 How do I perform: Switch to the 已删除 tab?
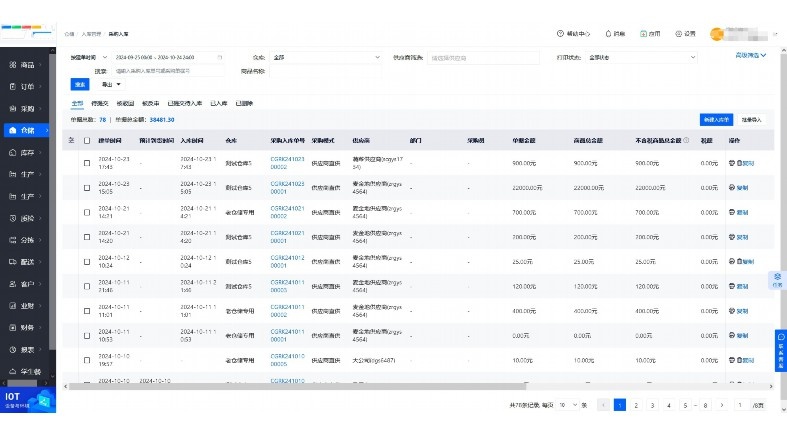pos(244,103)
